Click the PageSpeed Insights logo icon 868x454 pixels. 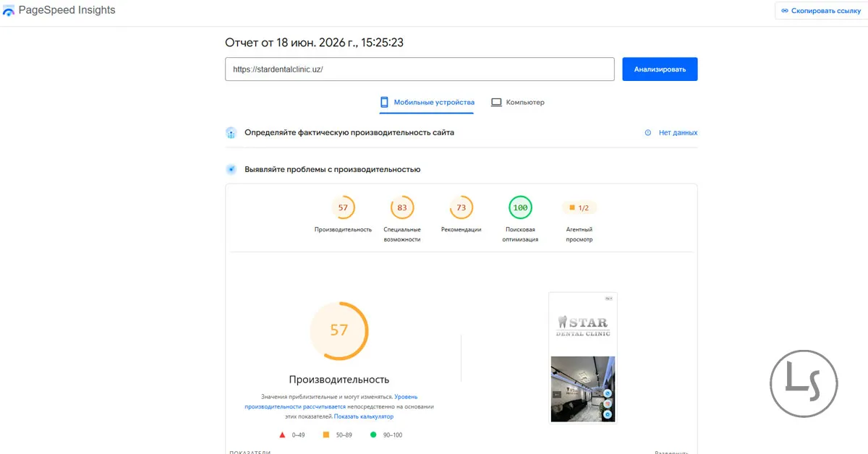click(x=9, y=11)
